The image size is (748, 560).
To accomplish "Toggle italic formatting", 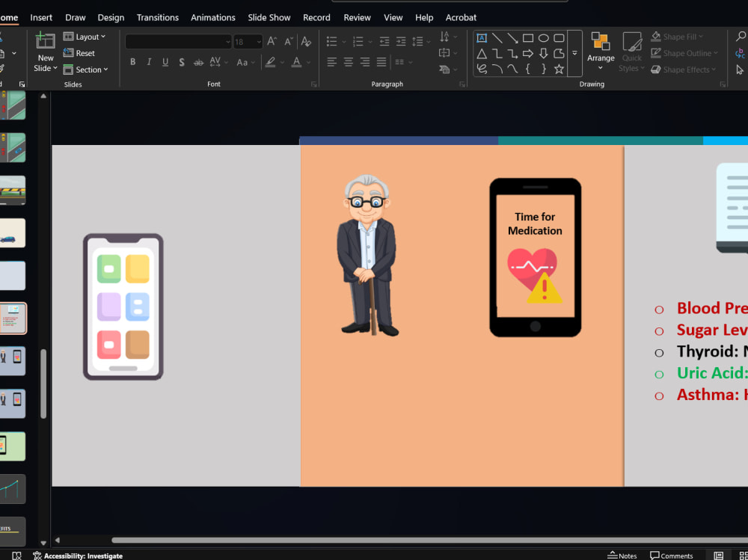I will [x=150, y=62].
